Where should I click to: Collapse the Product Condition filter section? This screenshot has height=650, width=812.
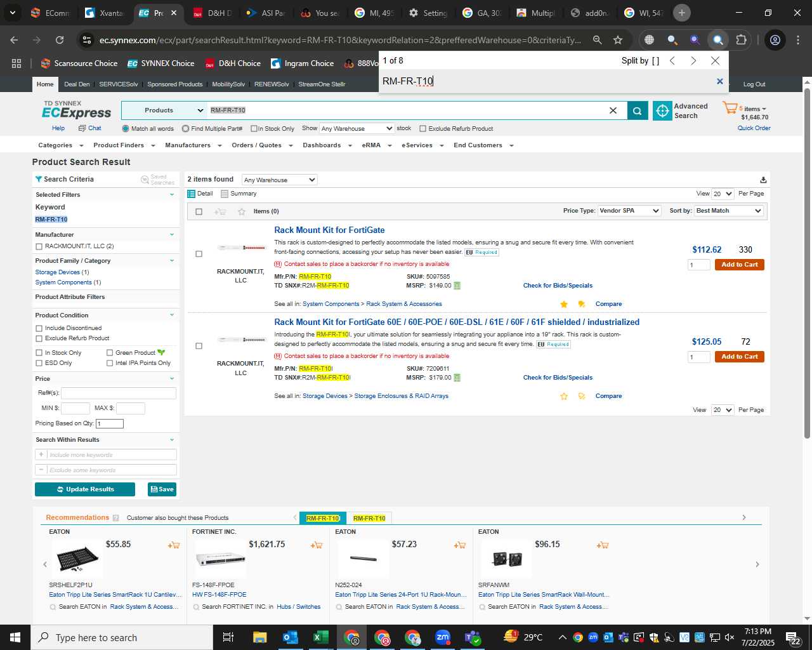pyautogui.click(x=172, y=315)
